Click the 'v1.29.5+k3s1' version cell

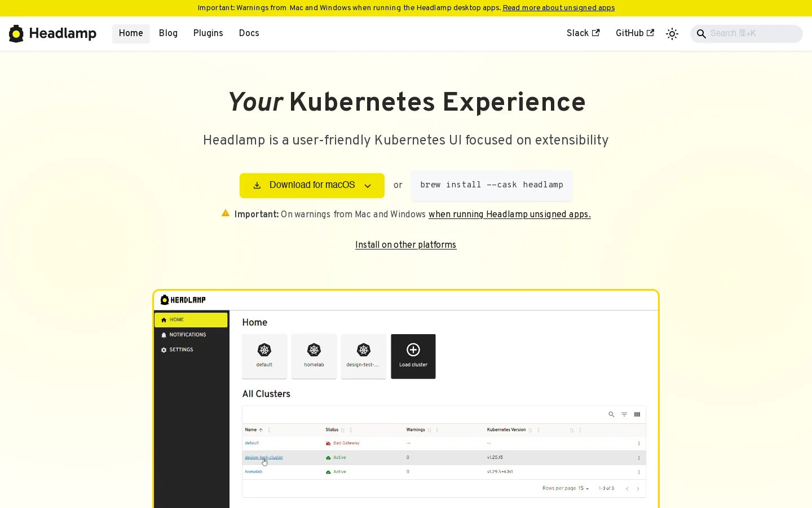click(500, 472)
